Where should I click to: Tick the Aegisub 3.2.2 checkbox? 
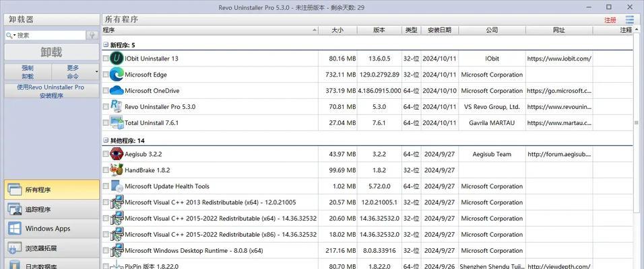click(x=106, y=154)
